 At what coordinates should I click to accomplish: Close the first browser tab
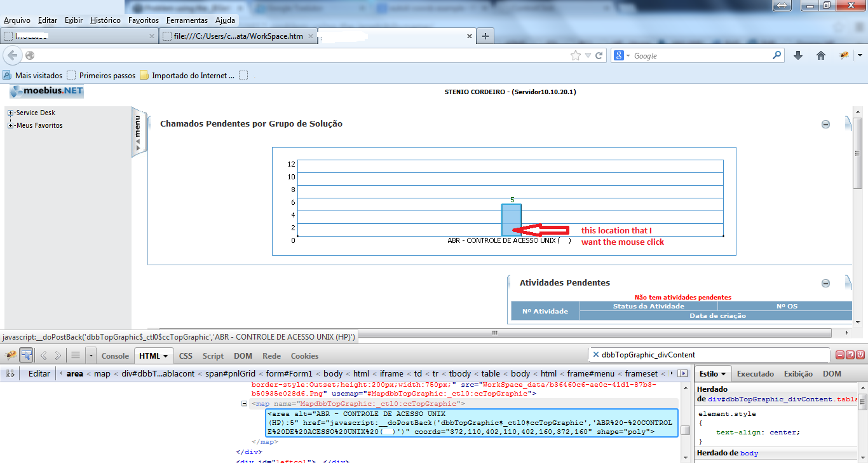(x=151, y=36)
